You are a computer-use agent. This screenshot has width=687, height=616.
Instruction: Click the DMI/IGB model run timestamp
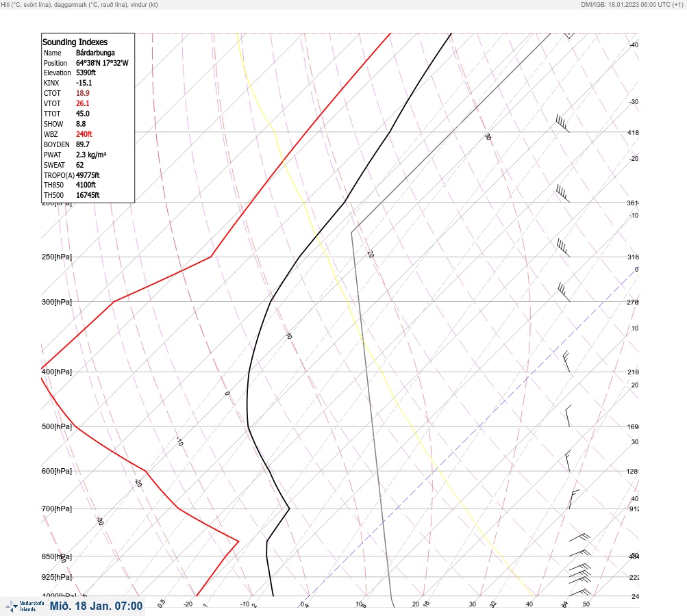633,4
